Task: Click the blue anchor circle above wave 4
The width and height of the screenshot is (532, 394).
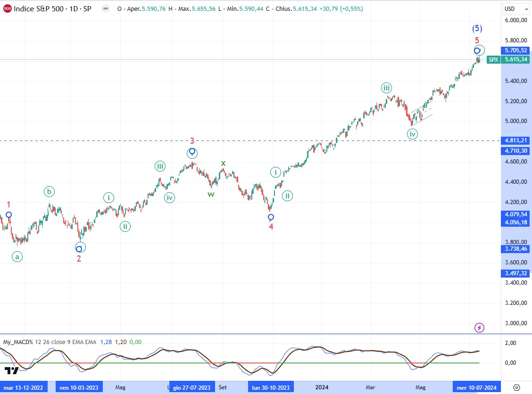Action: coord(271,217)
